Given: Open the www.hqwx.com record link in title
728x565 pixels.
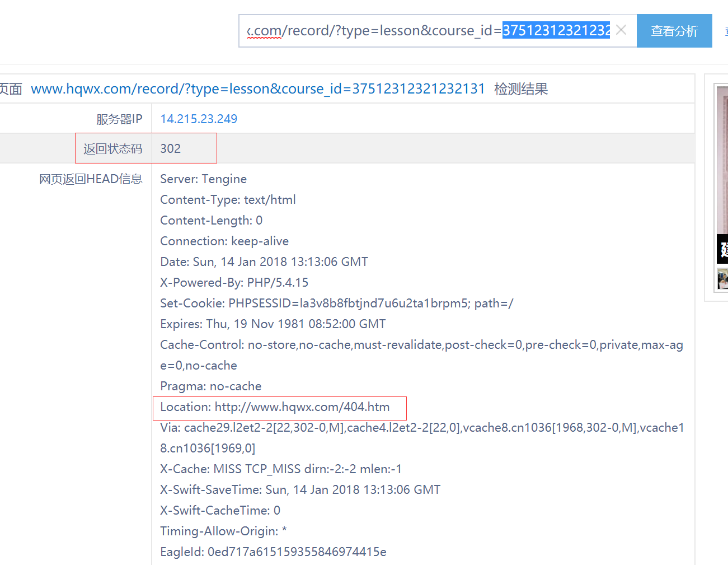Looking at the screenshot, I should (257, 89).
